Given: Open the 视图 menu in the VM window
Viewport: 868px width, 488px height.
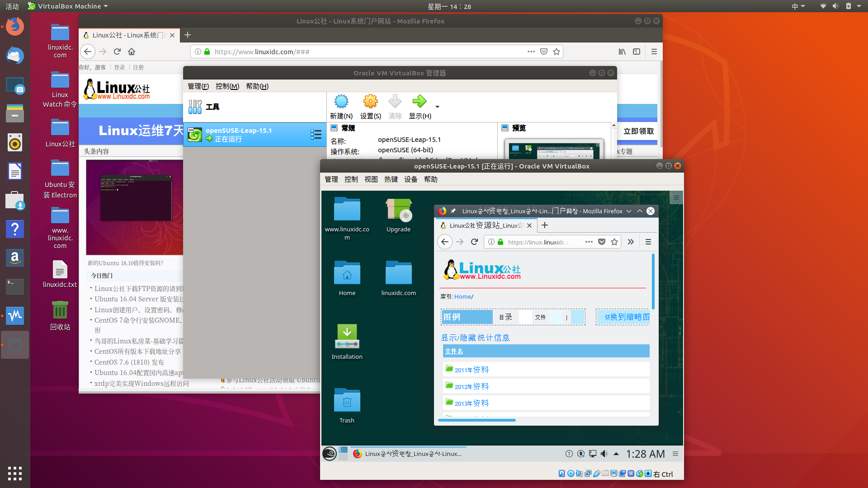Looking at the screenshot, I should click(371, 179).
